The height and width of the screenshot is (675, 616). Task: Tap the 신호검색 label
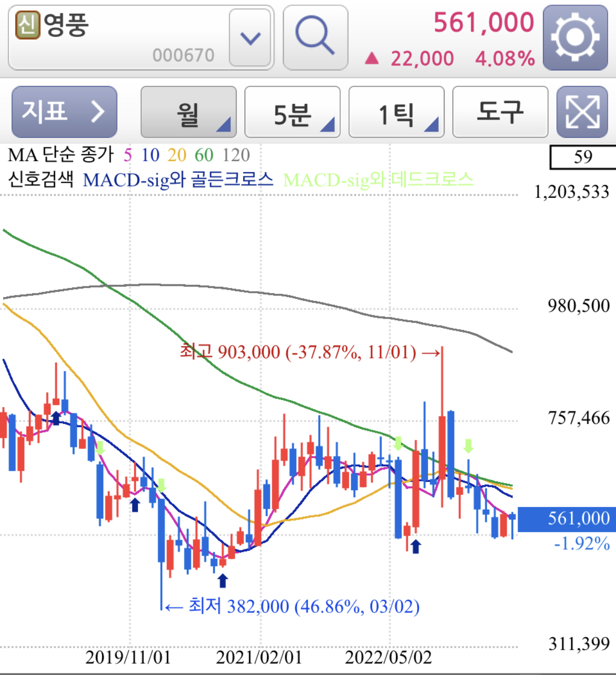coord(41,180)
